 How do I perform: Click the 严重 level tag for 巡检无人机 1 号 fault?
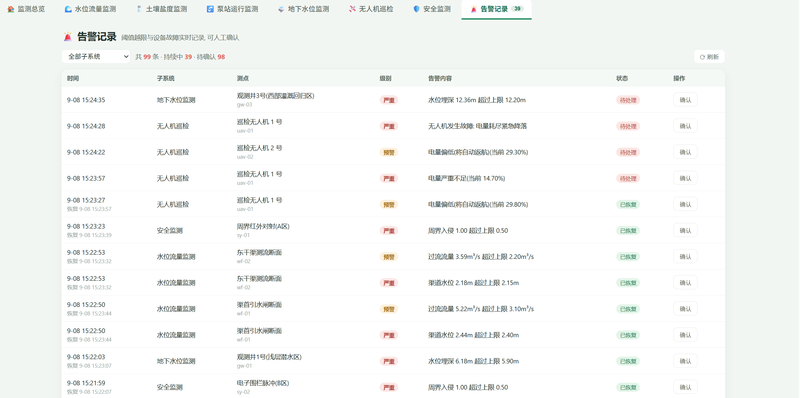point(389,126)
